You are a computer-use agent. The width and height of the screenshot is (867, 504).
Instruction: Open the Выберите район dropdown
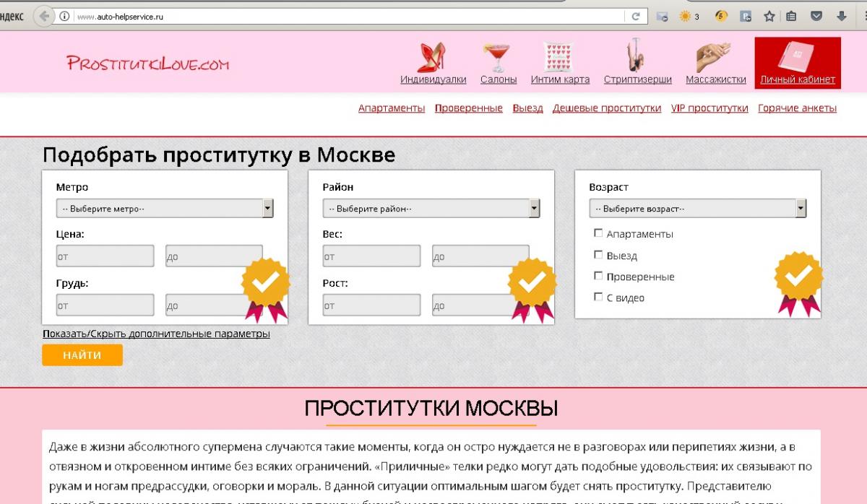tap(431, 209)
